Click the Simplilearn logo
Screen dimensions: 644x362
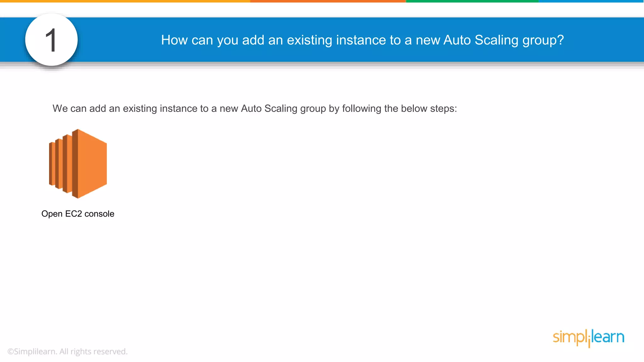click(x=588, y=338)
